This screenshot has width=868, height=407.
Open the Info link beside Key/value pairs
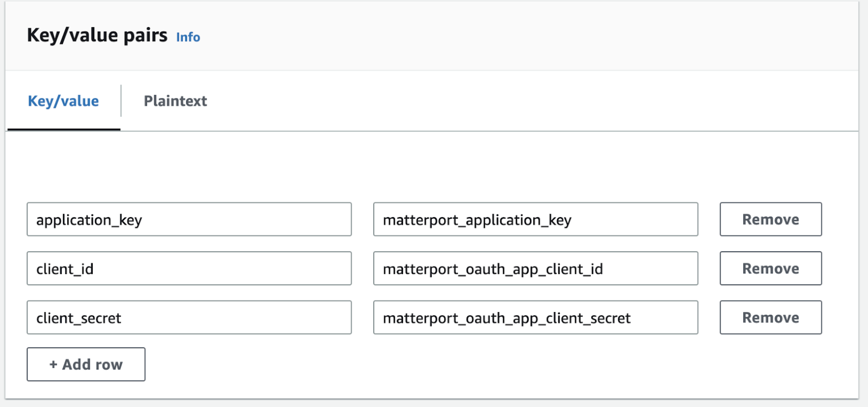[x=188, y=37]
